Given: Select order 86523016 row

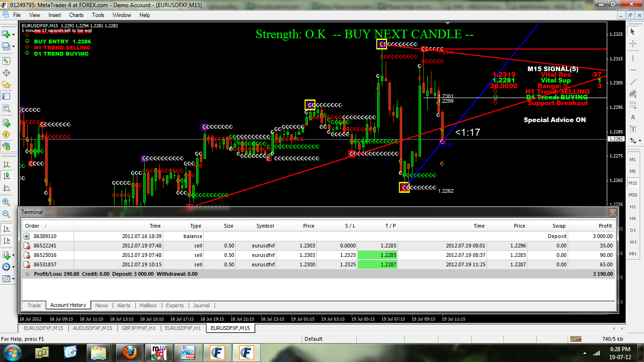Looking at the screenshot, I should [x=318, y=255].
